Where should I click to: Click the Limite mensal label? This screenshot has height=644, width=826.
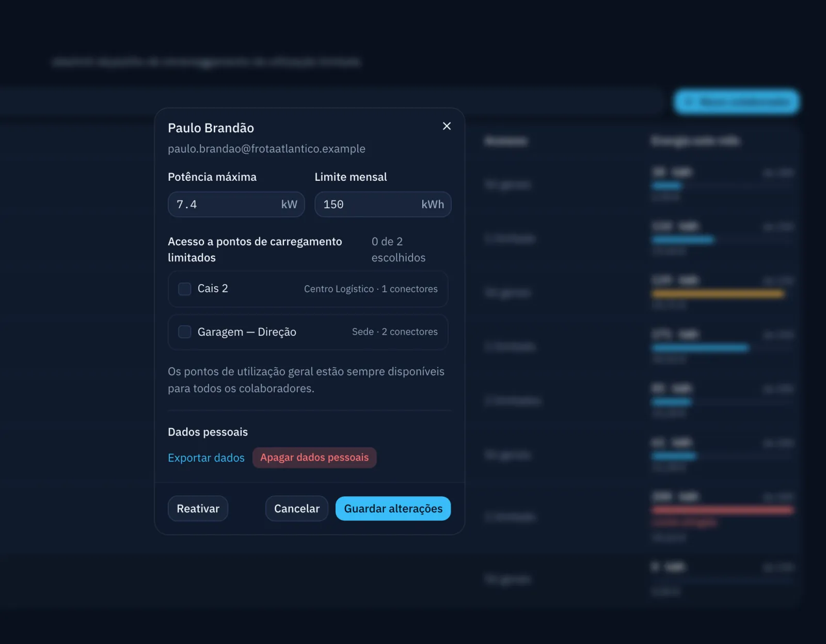[x=351, y=177]
